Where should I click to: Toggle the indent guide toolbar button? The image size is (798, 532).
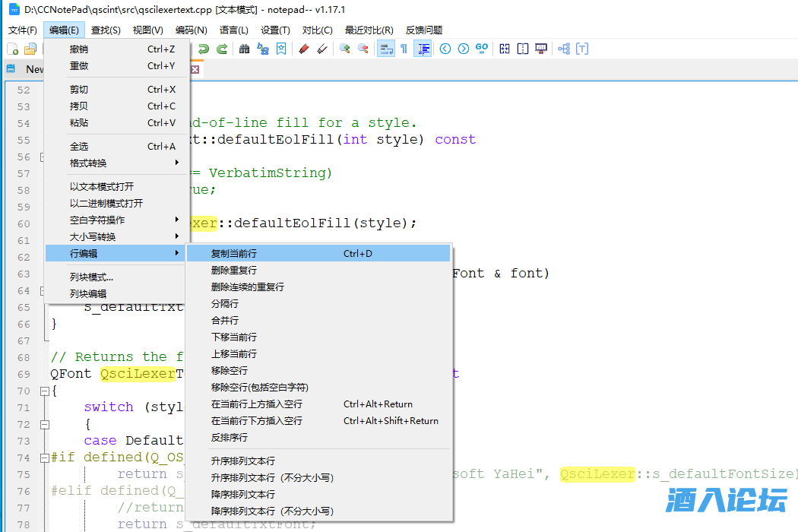(x=423, y=49)
